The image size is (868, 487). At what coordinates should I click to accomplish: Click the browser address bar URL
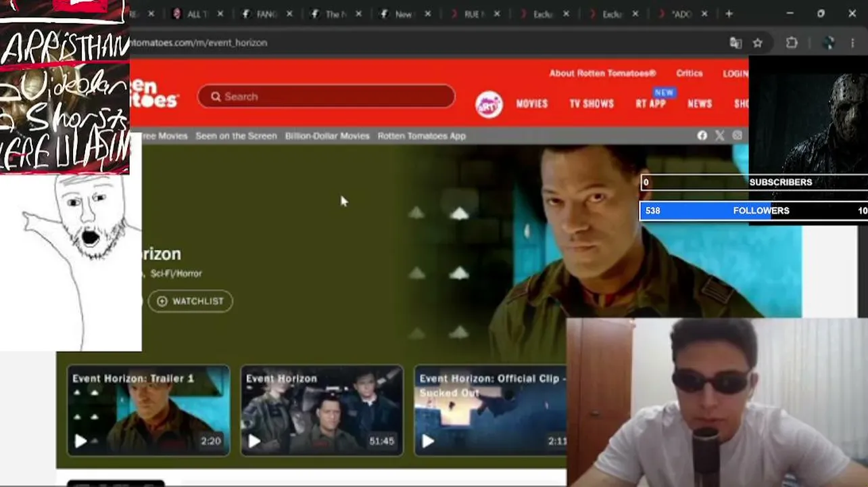[199, 43]
